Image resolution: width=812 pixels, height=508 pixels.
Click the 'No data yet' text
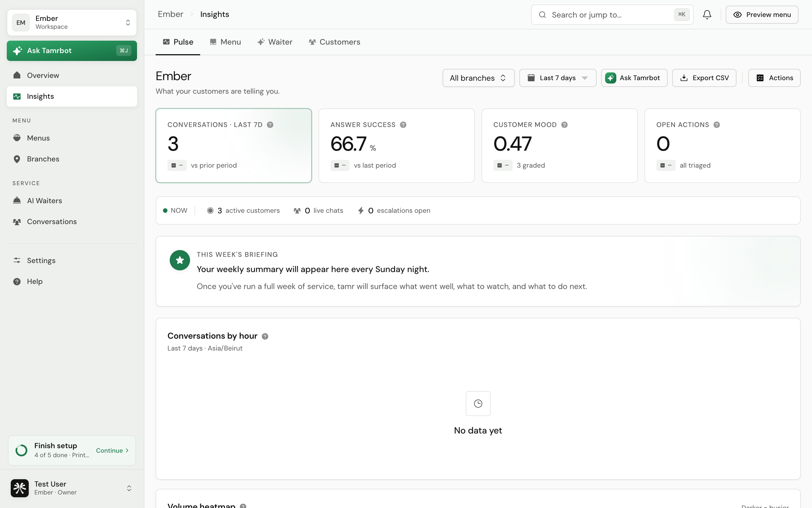(478, 430)
